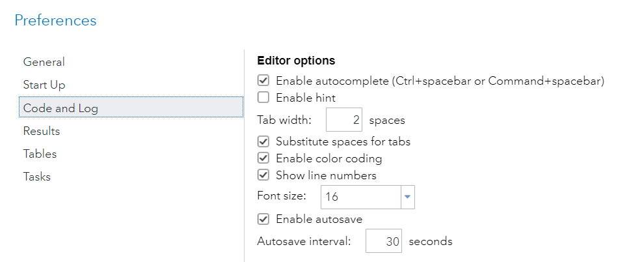
Task: Turn off Enable autosave checkbox
Action: click(x=263, y=219)
